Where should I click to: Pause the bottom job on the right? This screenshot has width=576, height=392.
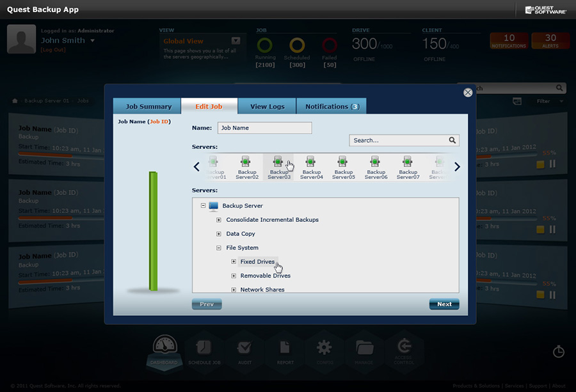552,295
